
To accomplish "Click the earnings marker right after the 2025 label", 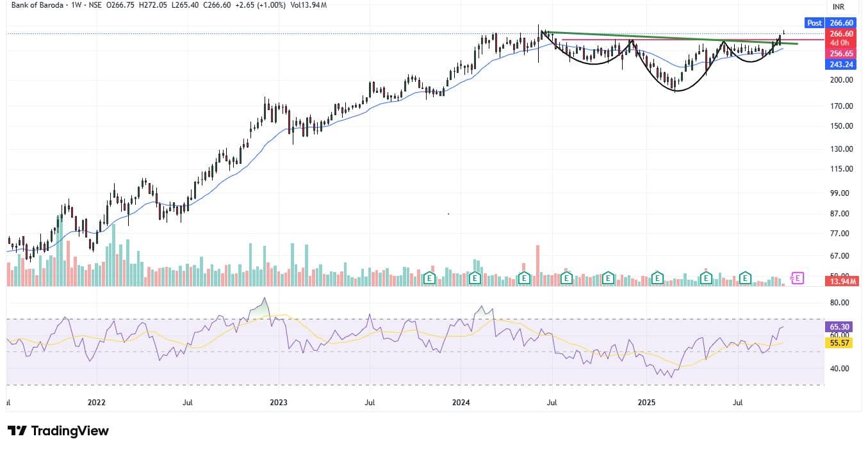I will point(657,278).
